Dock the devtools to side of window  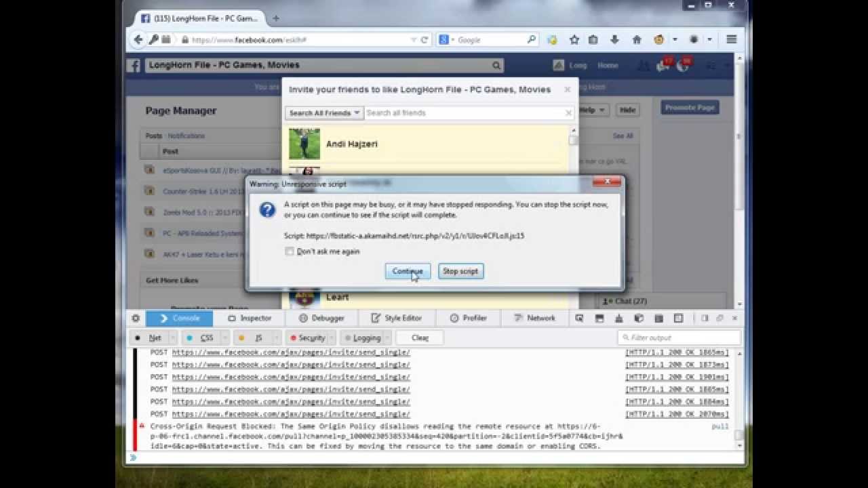(x=705, y=318)
